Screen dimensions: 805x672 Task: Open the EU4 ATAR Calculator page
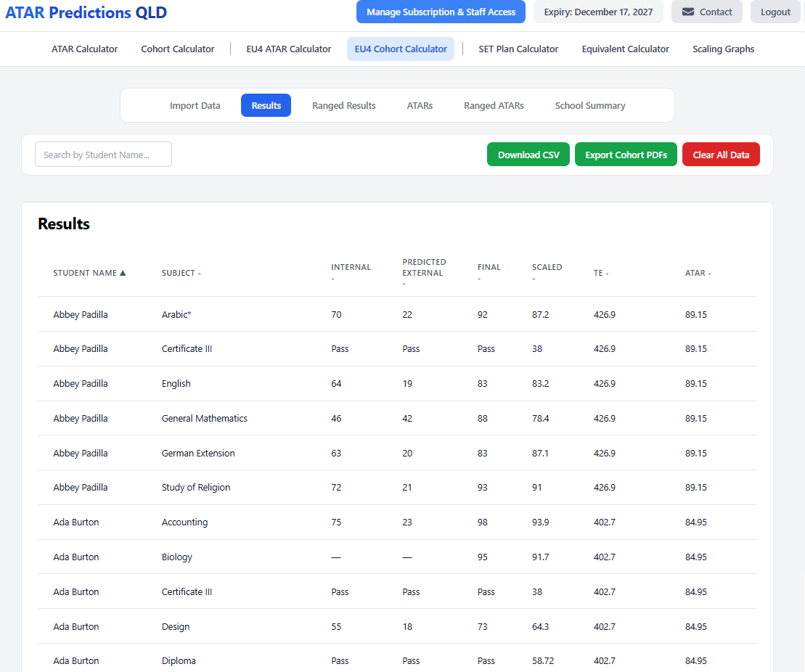(288, 49)
